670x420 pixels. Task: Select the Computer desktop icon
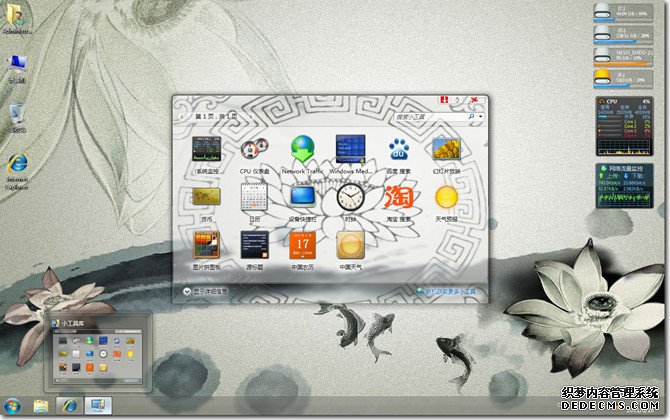17,69
